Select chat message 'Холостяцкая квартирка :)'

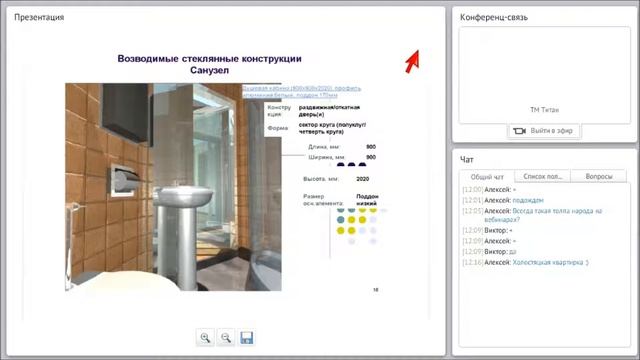coord(550,262)
